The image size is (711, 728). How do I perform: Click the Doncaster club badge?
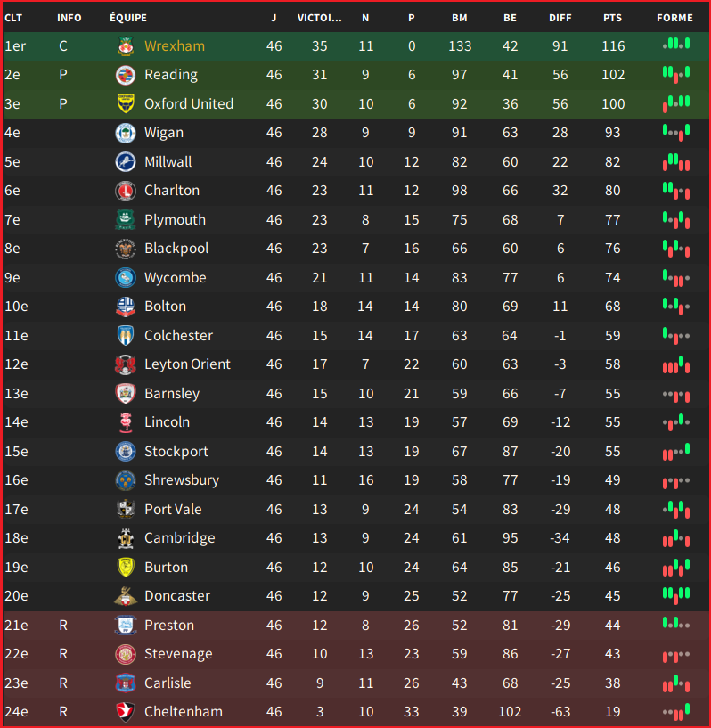tap(126, 596)
